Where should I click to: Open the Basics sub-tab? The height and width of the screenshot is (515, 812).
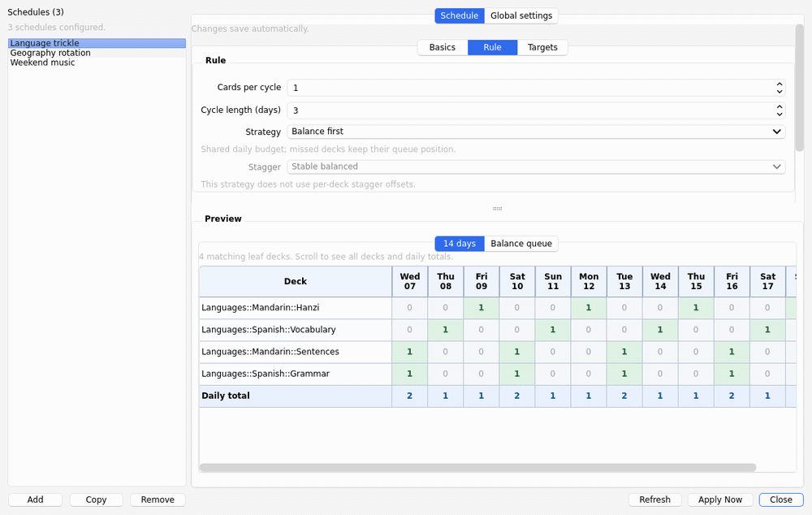coord(443,47)
